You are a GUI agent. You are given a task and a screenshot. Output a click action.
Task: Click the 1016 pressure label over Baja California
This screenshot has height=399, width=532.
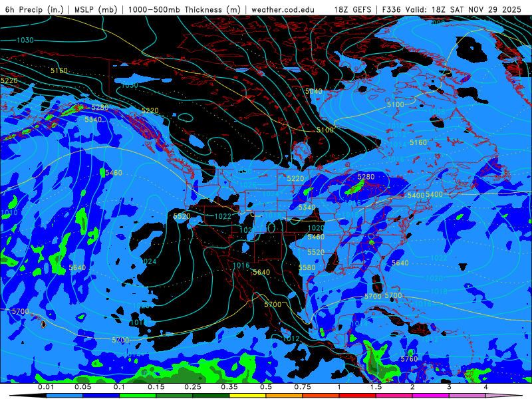tap(241, 265)
